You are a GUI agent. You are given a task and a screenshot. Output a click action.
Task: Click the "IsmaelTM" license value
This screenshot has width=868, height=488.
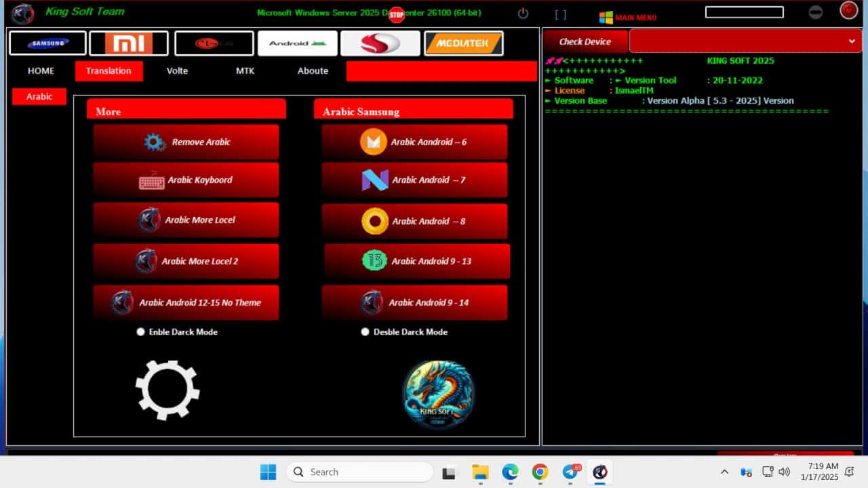634,90
